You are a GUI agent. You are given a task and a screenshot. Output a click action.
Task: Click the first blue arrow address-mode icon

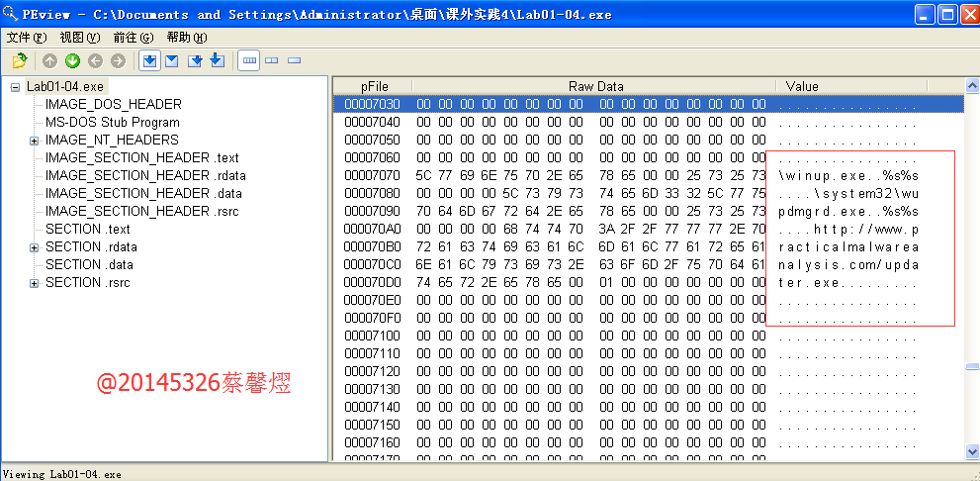(x=149, y=61)
